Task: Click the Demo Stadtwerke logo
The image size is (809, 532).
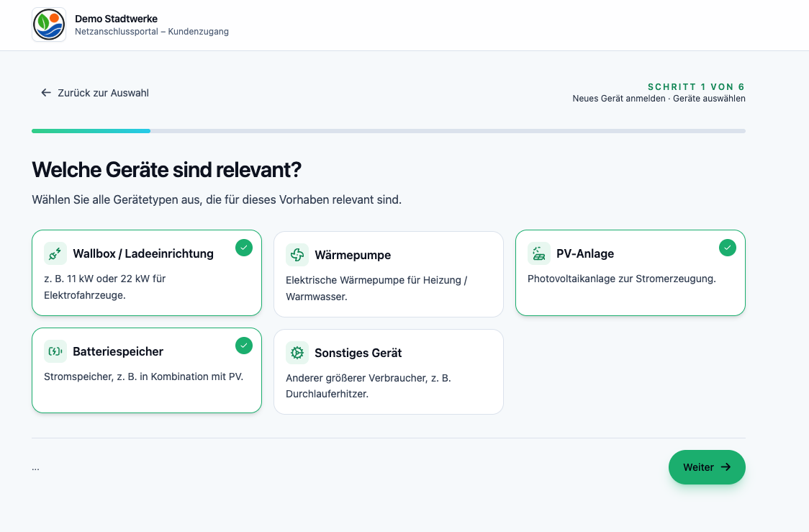Action: click(x=49, y=25)
